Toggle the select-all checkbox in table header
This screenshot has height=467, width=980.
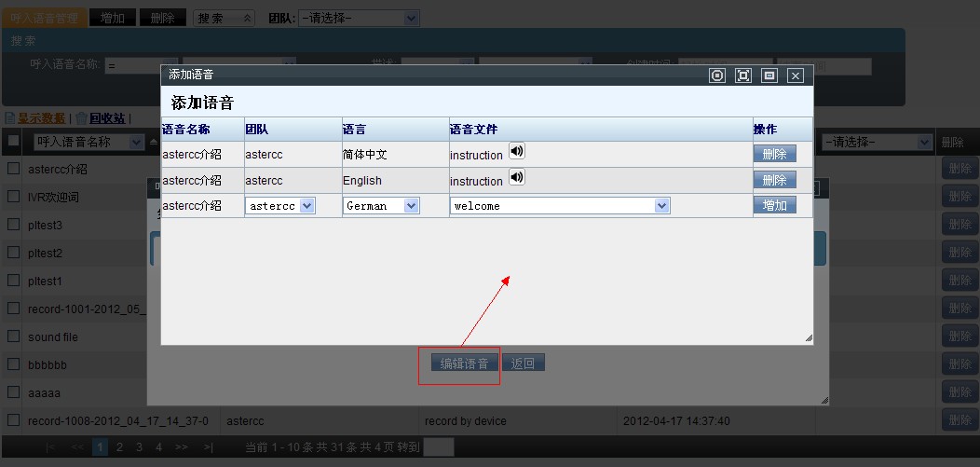13,142
